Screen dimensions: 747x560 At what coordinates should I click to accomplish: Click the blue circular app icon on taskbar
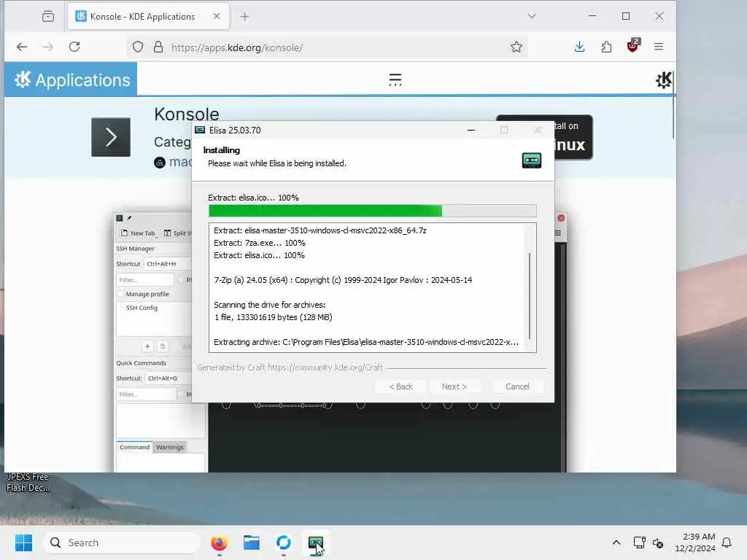click(x=284, y=542)
